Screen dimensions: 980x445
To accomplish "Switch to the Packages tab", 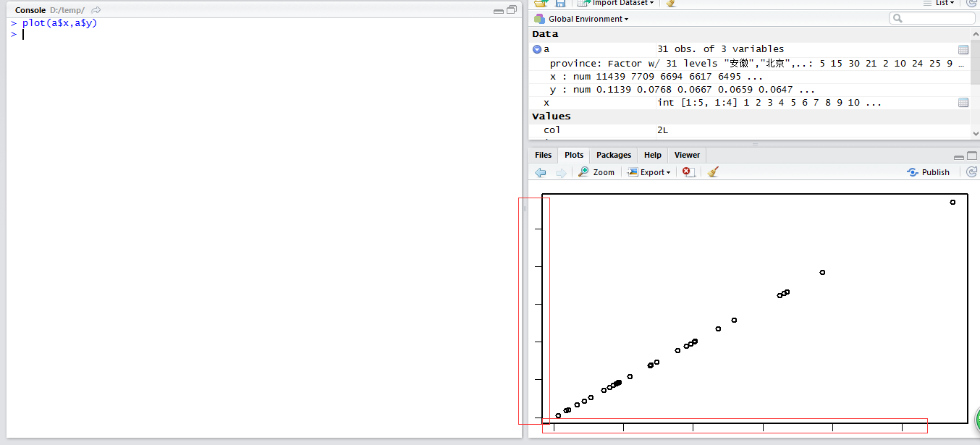I will click(613, 155).
